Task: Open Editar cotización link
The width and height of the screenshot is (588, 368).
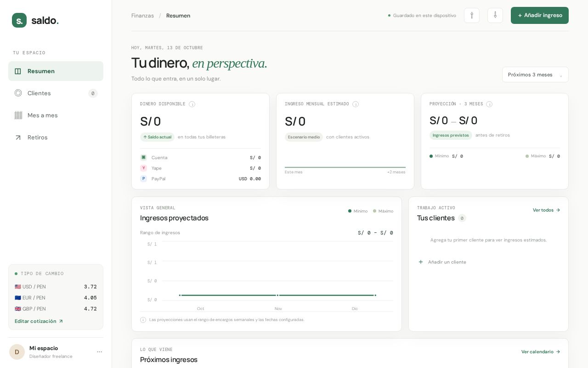Action: tap(39, 322)
